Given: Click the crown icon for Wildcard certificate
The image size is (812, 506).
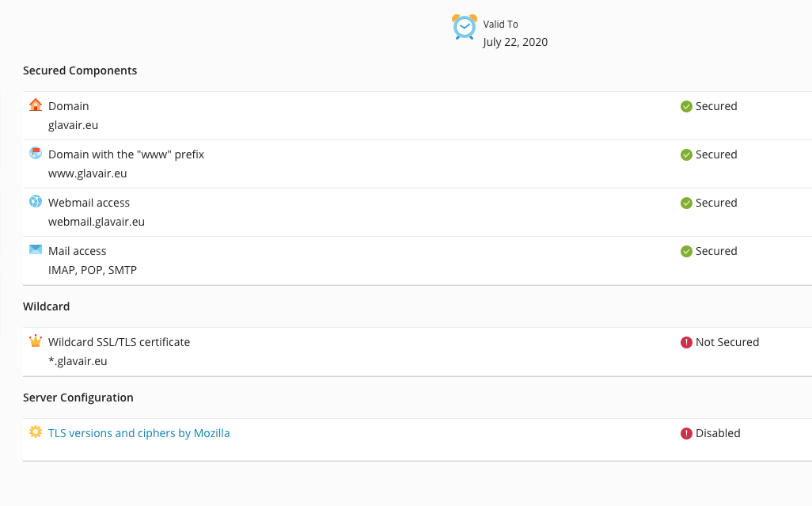Looking at the screenshot, I should click(x=35, y=341).
